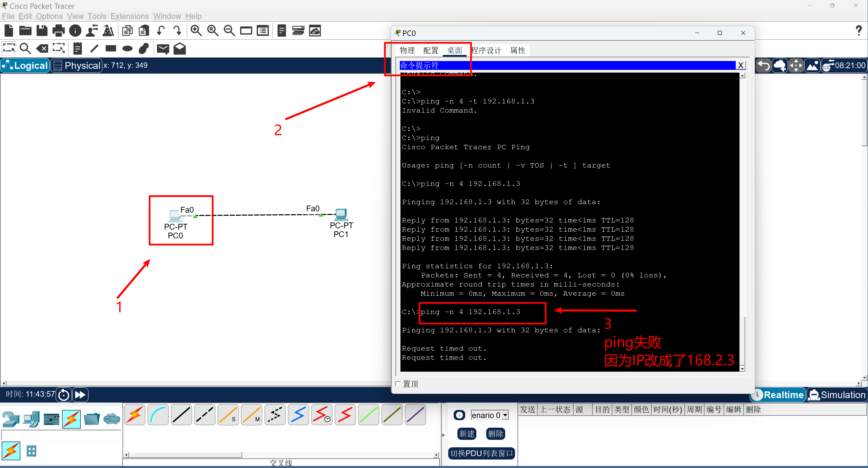Click the 新建 scenario button
868x468 pixels.
point(467,434)
